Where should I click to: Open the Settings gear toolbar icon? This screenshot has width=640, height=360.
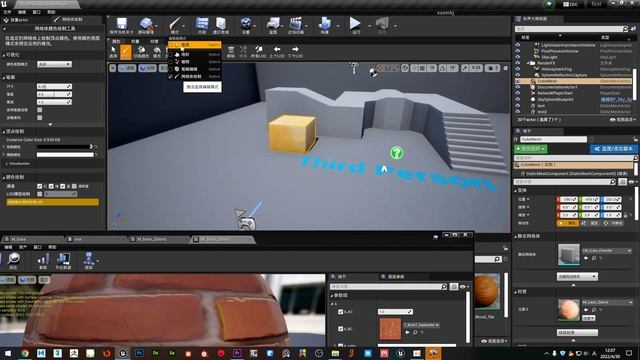[245, 24]
